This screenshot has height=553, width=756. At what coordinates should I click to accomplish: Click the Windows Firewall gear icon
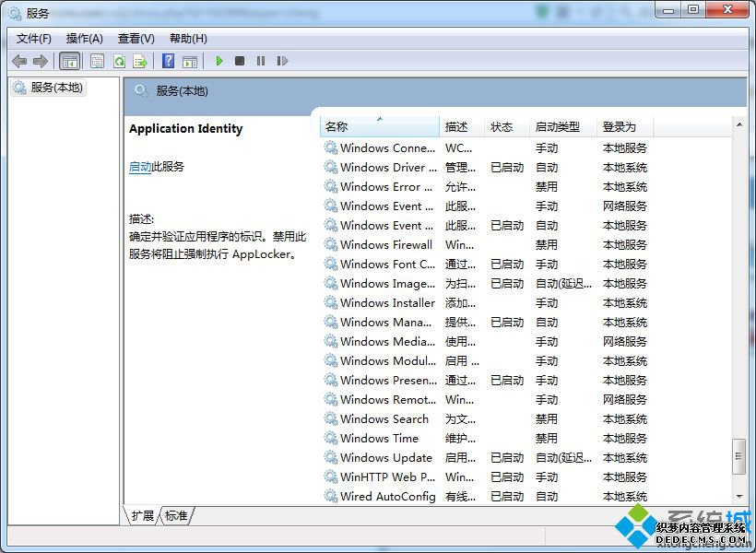(331, 244)
